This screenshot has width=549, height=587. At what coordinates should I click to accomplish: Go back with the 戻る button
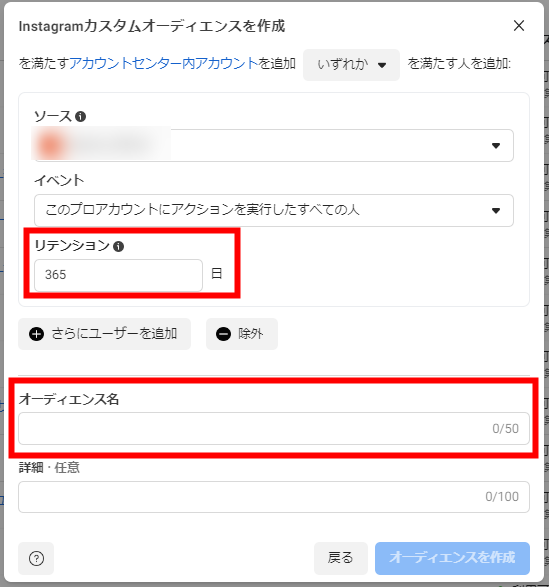[340, 558]
